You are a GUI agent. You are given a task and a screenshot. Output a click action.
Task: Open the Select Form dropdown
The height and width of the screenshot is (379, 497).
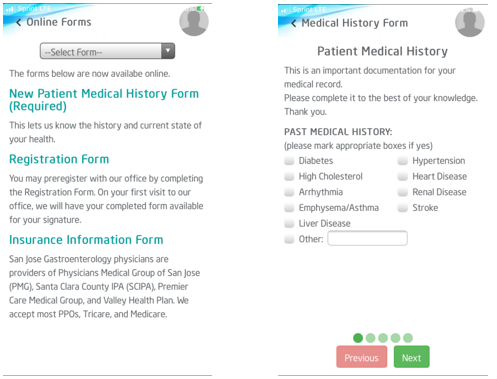point(107,51)
